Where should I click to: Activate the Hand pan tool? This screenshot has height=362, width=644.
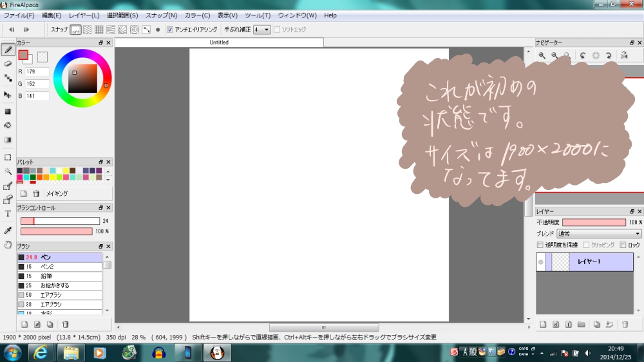coord(8,245)
